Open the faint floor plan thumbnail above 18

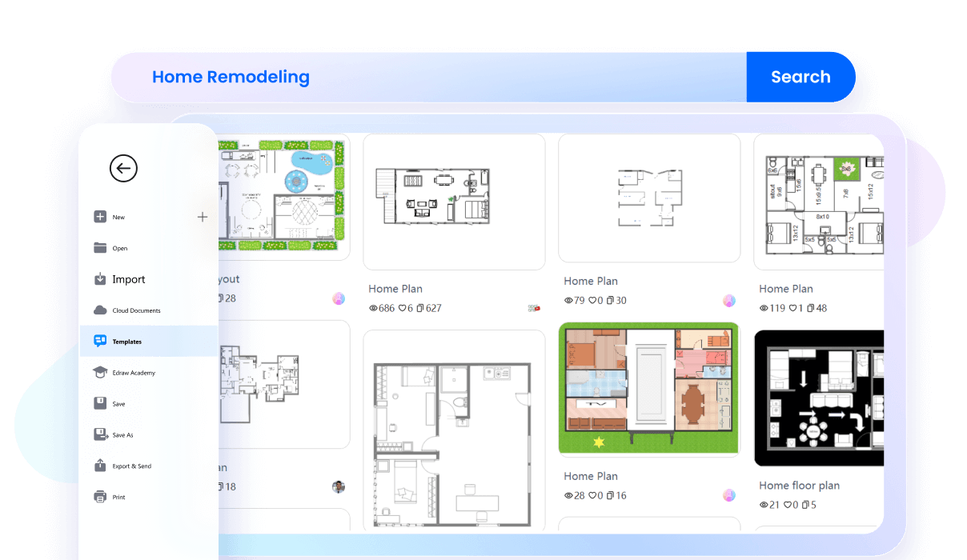coord(284,385)
